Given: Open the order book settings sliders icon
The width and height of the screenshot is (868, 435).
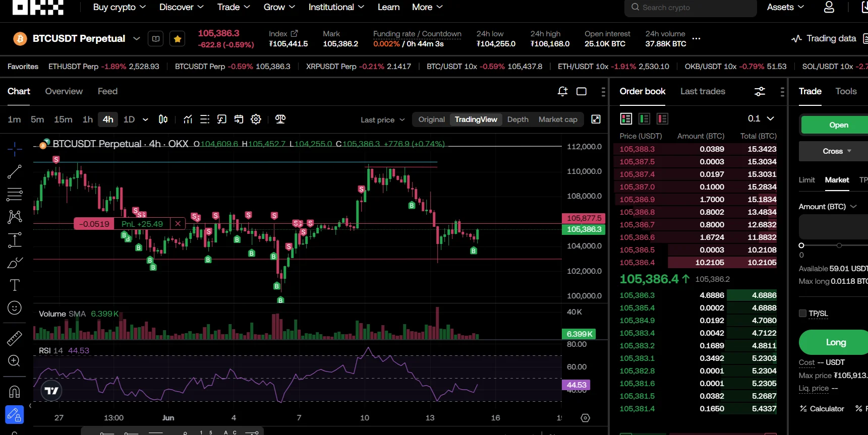Looking at the screenshot, I should pos(760,91).
